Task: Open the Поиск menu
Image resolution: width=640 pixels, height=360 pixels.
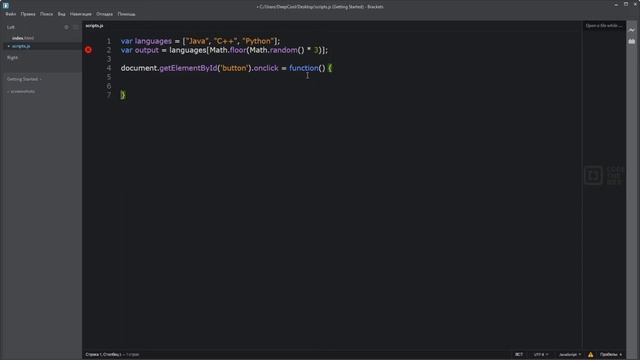Action: [47, 14]
